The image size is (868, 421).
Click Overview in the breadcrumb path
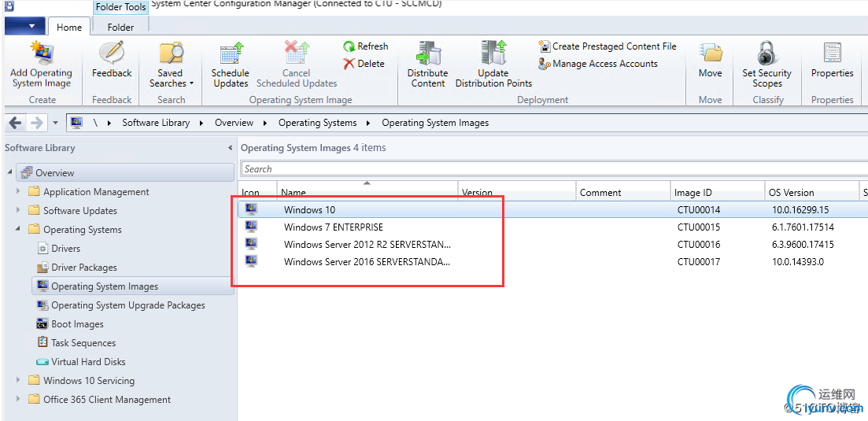[235, 123]
